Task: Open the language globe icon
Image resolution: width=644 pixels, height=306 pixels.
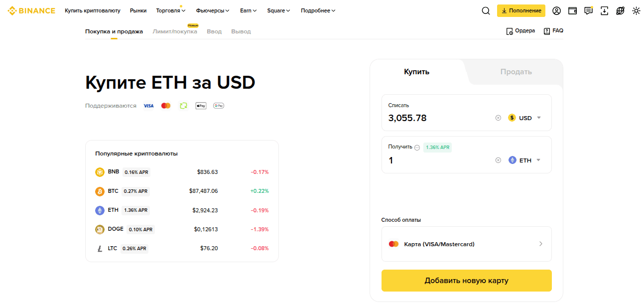Action: 620,10
